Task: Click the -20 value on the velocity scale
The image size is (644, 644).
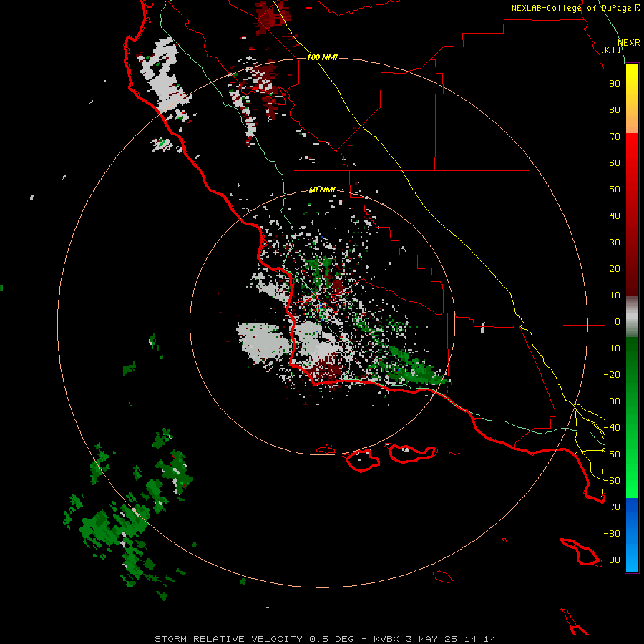Action: click(612, 375)
